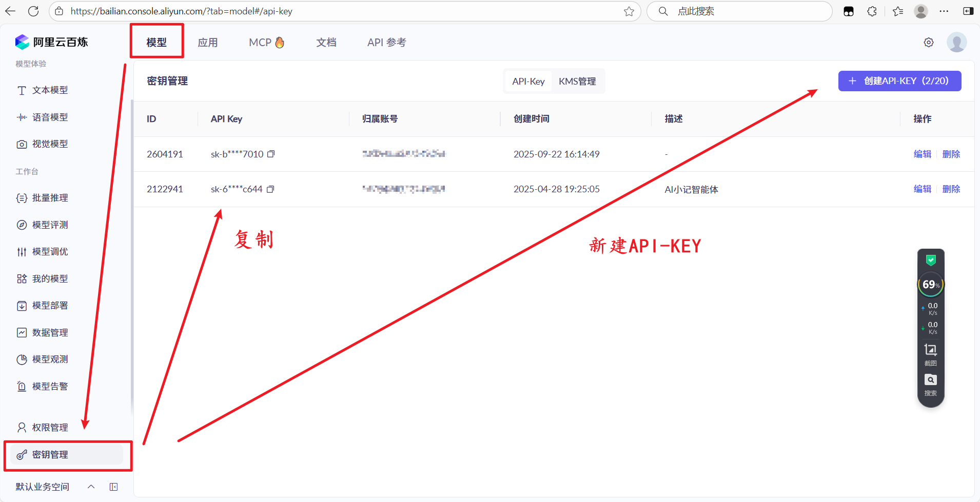
Task: Click the browser address bar URL
Action: point(182,11)
